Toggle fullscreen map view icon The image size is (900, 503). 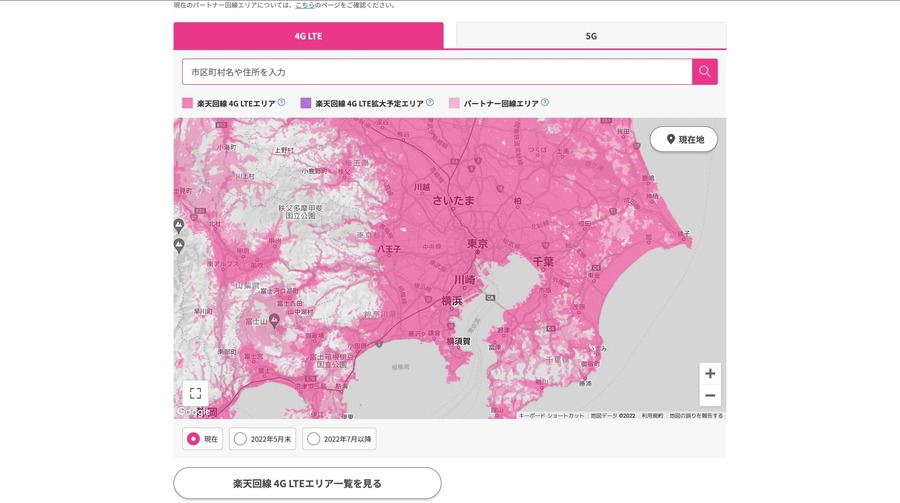pos(195,393)
